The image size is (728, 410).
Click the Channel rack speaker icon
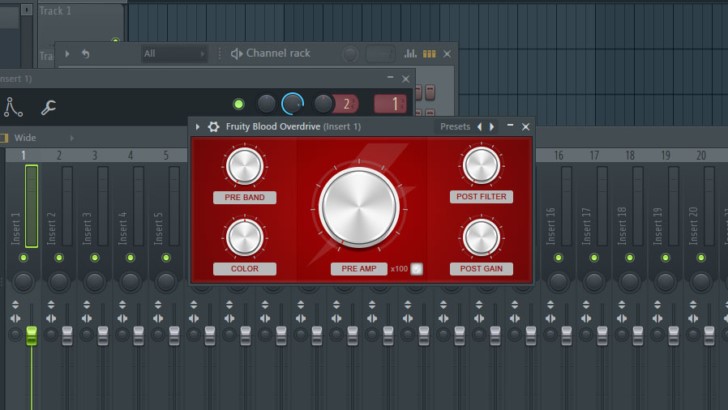[236, 54]
